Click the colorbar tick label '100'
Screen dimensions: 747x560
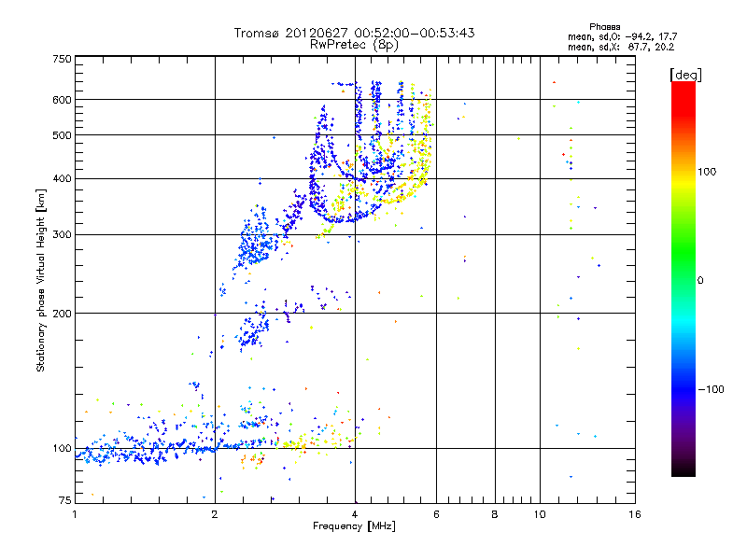click(x=707, y=172)
